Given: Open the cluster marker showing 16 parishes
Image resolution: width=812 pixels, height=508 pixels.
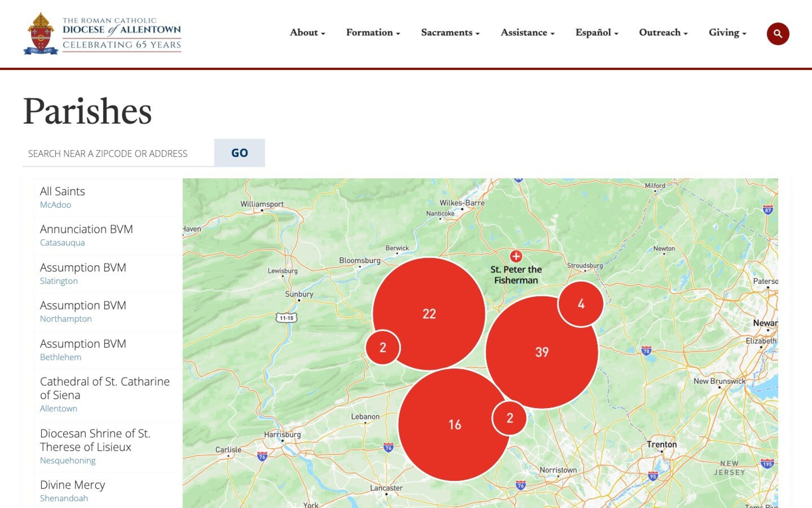Looking at the screenshot, I should (x=455, y=425).
